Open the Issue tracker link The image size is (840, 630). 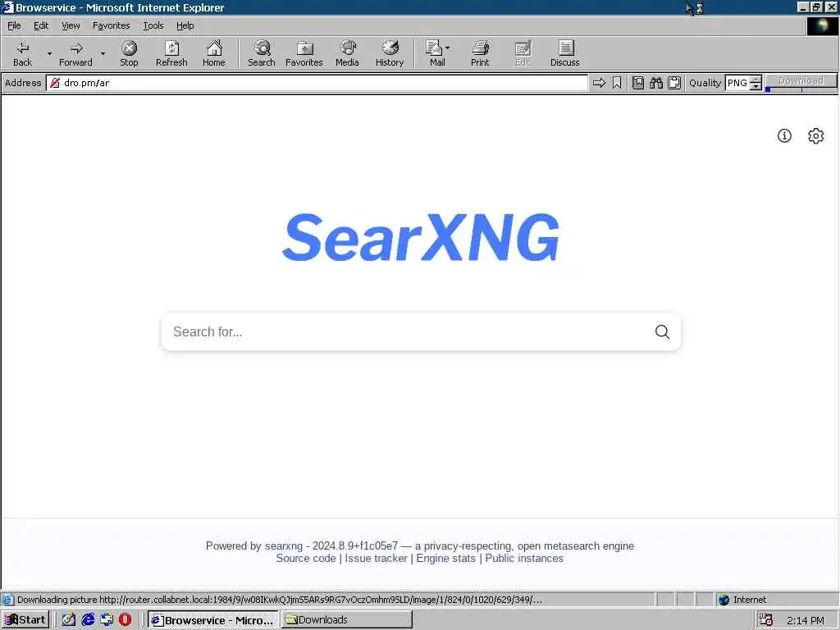(x=376, y=558)
